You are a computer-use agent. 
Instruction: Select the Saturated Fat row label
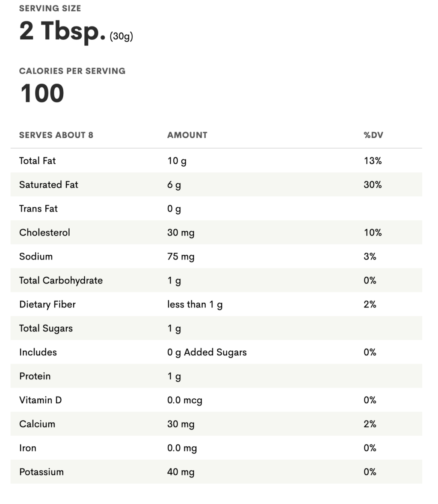click(49, 185)
